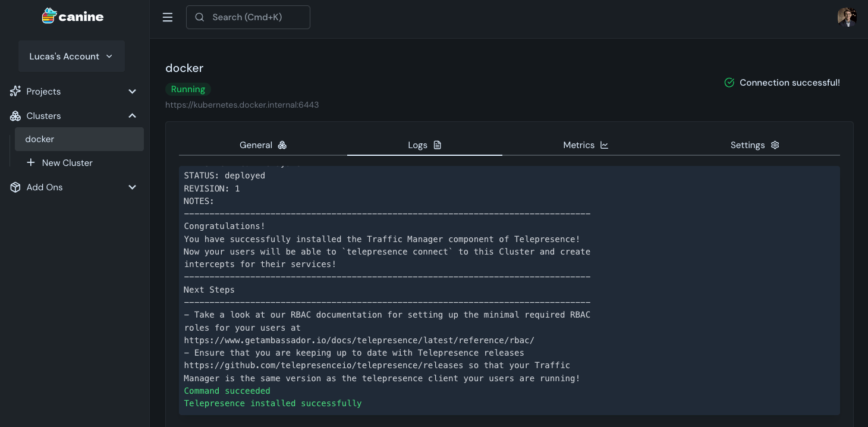Click the Projects sidebar icon
The height and width of the screenshot is (427, 868).
pyautogui.click(x=15, y=92)
